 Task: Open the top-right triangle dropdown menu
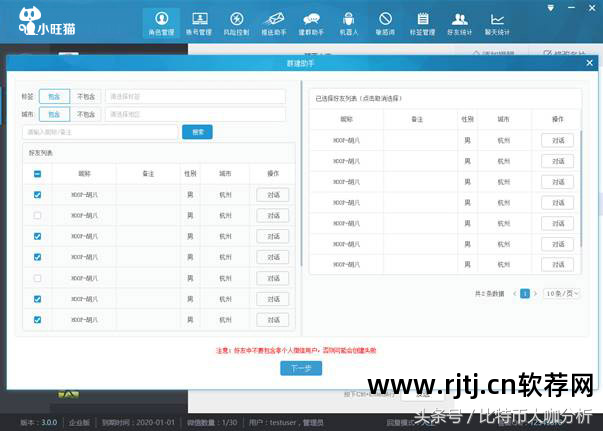[551, 8]
